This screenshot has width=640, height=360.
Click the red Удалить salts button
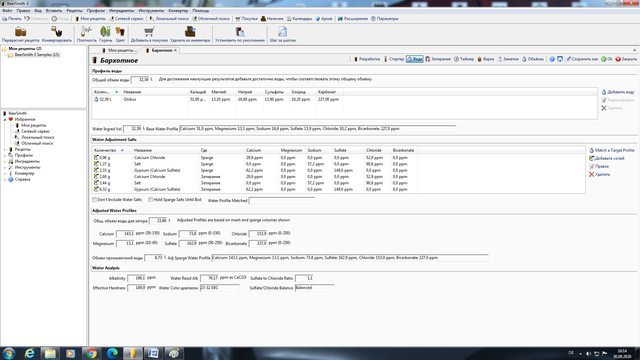click(x=599, y=175)
